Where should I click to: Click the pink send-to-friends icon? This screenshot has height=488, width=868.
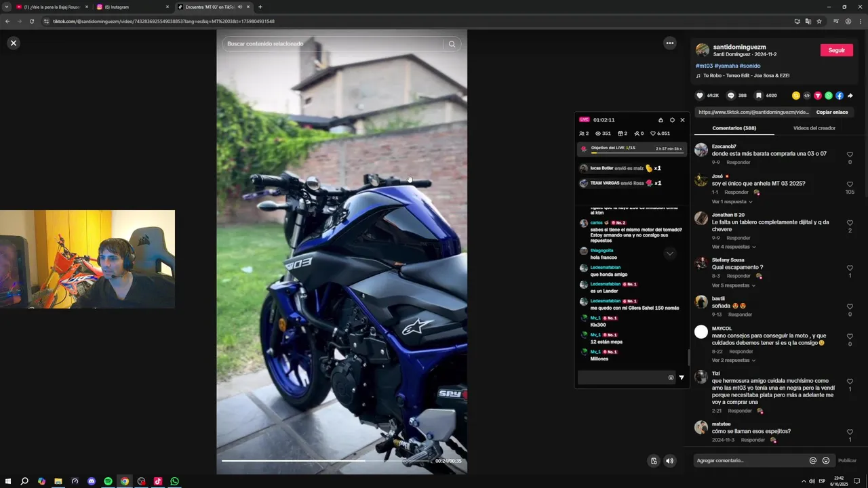[818, 96]
